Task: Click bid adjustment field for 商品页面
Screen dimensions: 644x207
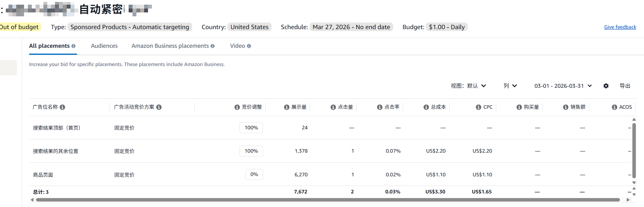Action: 254,174
